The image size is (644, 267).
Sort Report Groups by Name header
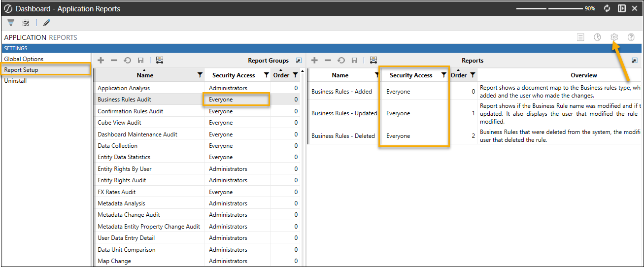click(145, 75)
